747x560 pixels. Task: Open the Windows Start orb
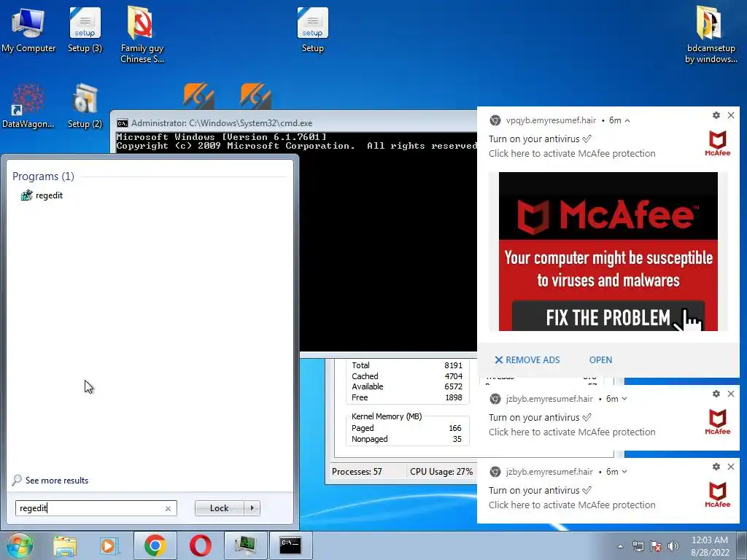(19, 545)
